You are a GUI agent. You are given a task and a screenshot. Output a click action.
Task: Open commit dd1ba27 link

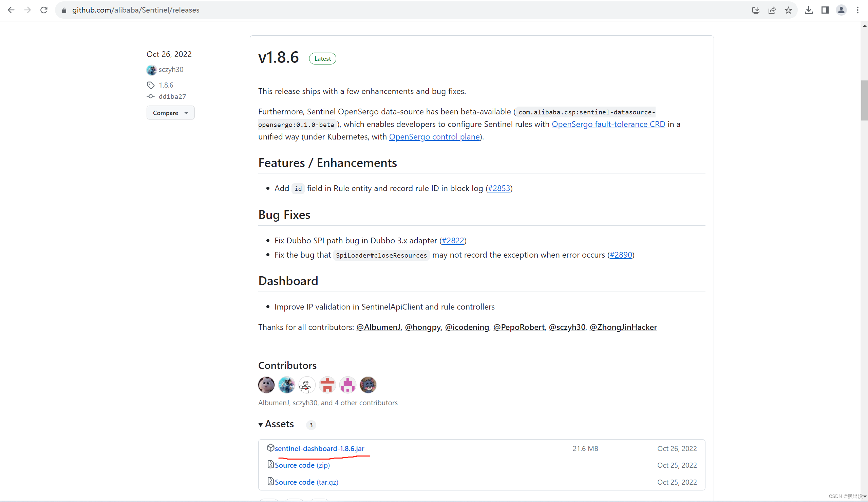(x=172, y=96)
